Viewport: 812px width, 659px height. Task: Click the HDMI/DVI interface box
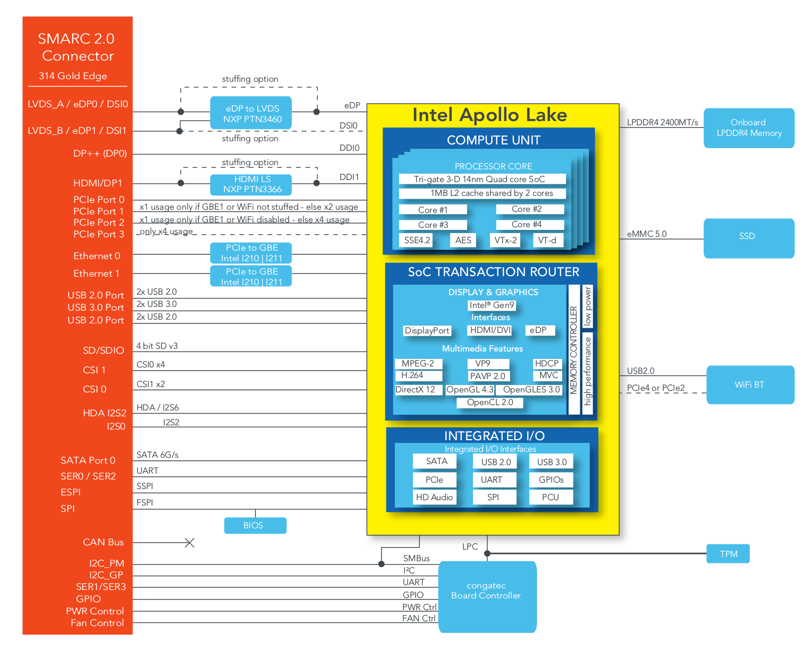[x=490, y=330]
